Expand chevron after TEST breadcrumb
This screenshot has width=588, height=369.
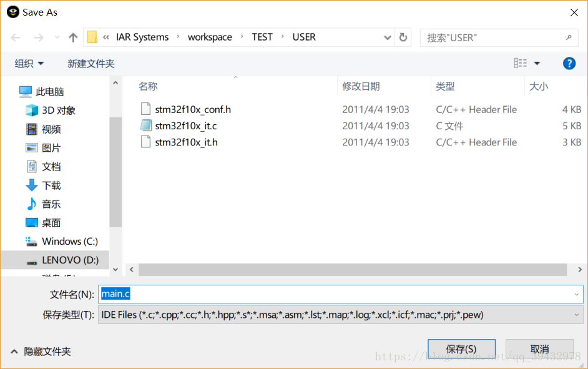(x=282, y=37)
